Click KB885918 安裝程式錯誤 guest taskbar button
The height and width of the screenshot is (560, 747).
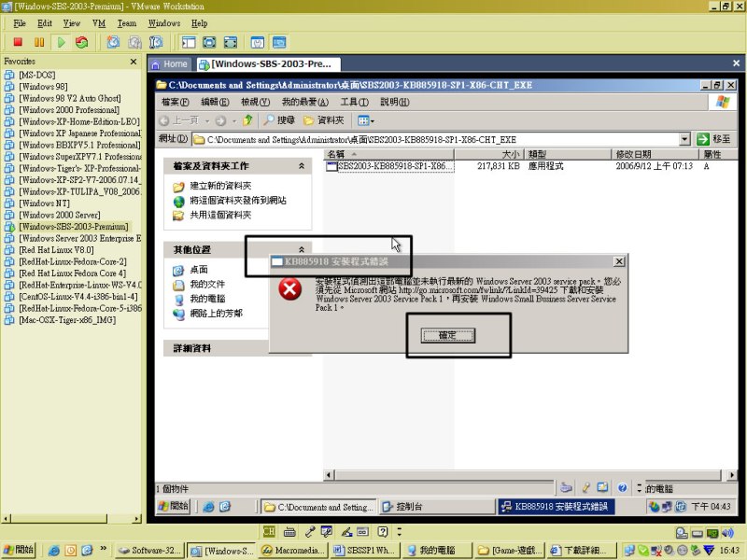click(x=556, y=507)
